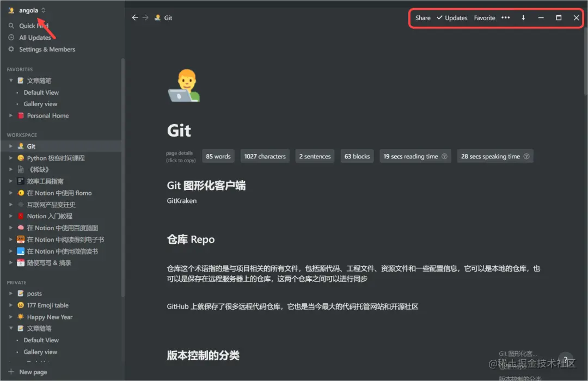Open Quick Find search

[x=33, y=25]
